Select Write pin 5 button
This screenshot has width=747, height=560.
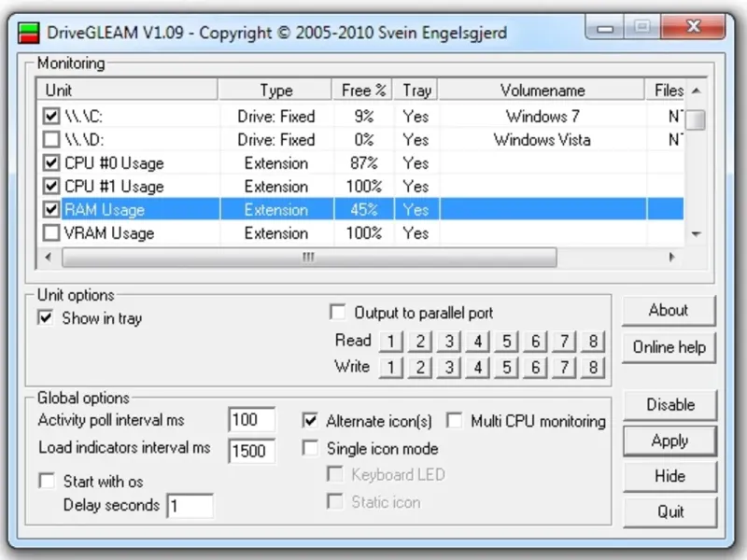(506, 367)
